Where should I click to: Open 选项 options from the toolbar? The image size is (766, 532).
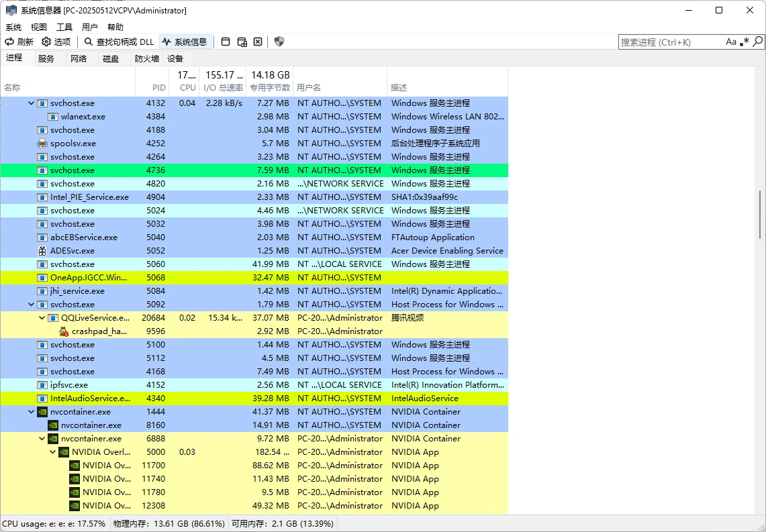tap(56, 42)
